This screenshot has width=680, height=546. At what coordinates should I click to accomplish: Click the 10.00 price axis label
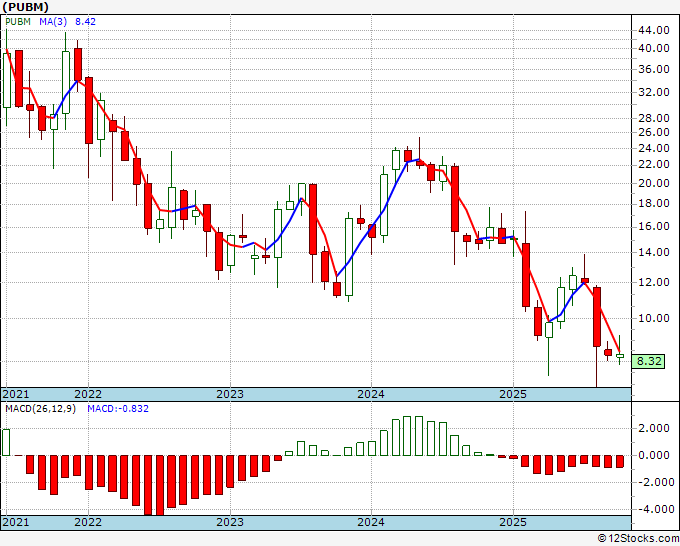[654, 318]
